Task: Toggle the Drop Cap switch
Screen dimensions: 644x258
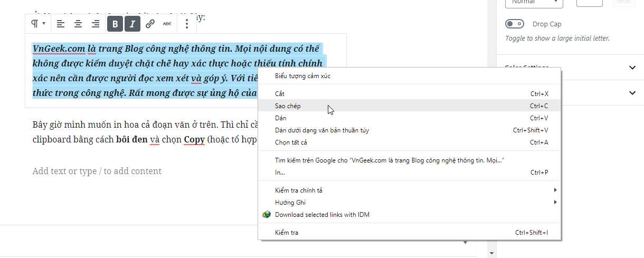Action: (x=515, y=24)
